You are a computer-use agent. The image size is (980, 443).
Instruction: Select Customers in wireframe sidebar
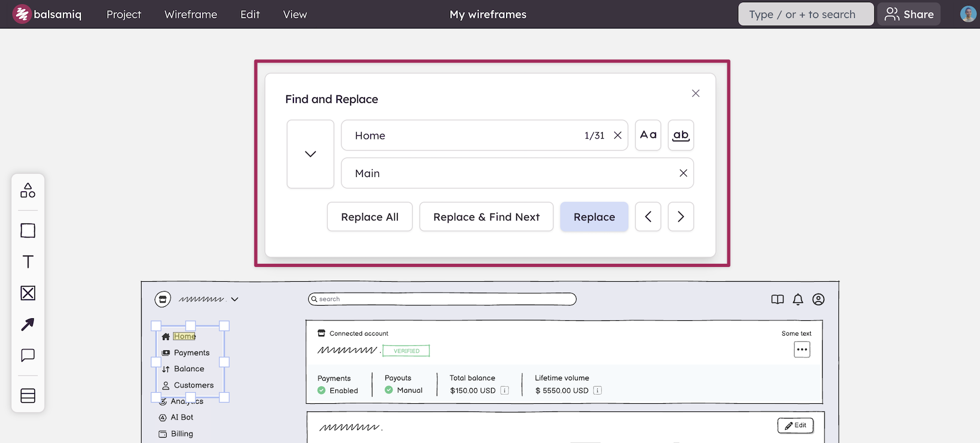point(194,385)
